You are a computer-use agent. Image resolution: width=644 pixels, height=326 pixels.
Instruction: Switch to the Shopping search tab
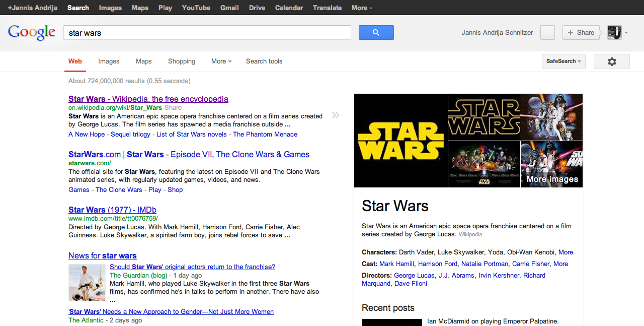(182, 61)
